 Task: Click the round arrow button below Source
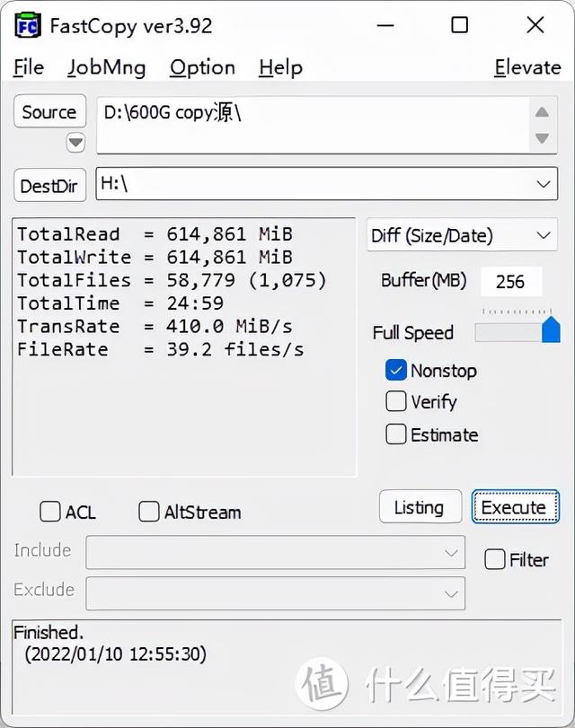[x=75, y=143]
